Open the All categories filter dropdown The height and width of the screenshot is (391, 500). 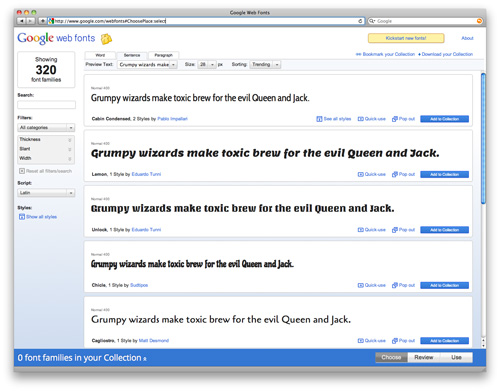click(x=46, y=127)
